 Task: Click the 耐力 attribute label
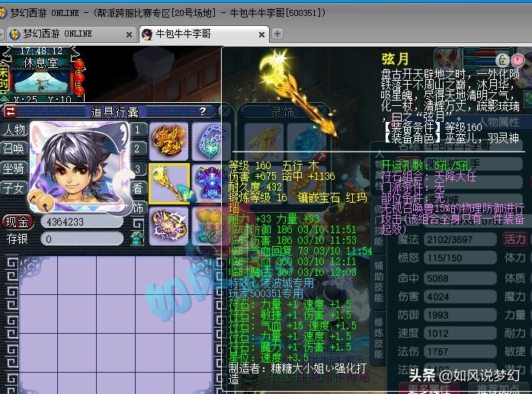(x=514, y=333)
